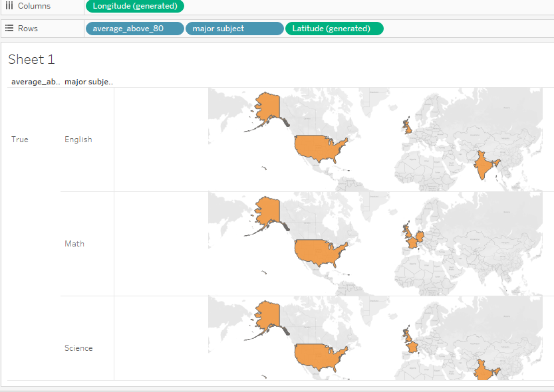Viewport: 554px width, 392px height.
Task: Select the Longitude (generated) pill
Action: (x=135, y=7)
